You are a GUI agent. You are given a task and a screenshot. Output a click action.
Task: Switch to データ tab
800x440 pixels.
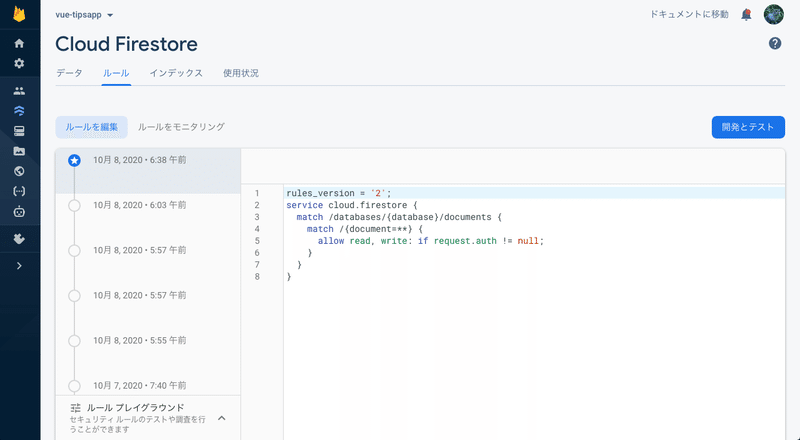(69, 73)
